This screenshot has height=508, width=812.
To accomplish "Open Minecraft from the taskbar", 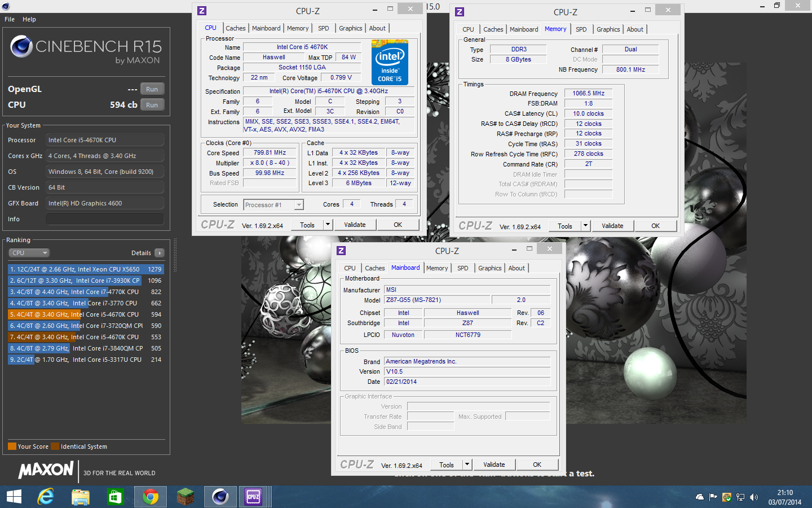I will (x=185, y=497).
